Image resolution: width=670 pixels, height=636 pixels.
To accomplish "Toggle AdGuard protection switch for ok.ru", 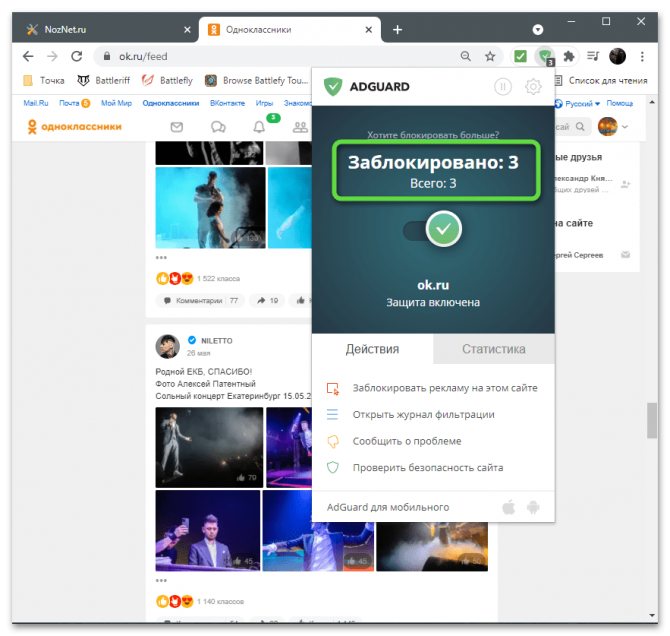I will point(433,230).
